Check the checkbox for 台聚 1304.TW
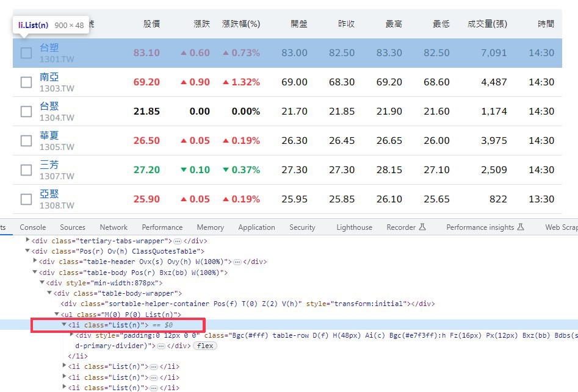The image size is (578, 392). [x=26, y=112]
